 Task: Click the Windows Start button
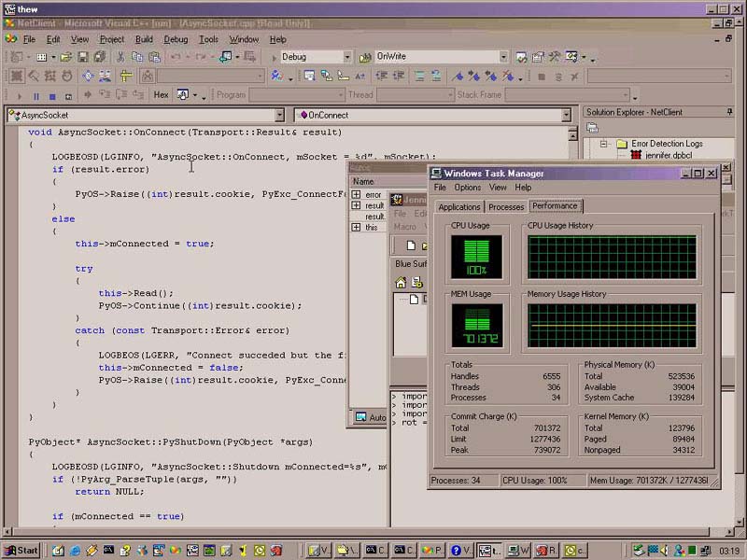(21, 551)
